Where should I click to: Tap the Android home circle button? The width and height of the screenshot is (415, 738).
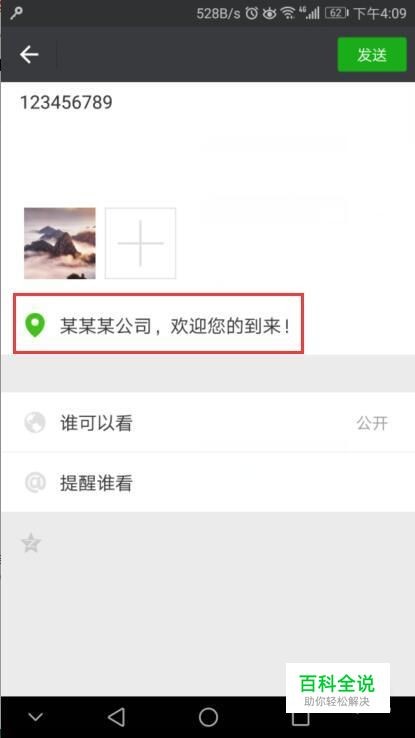tap(208, 717)
